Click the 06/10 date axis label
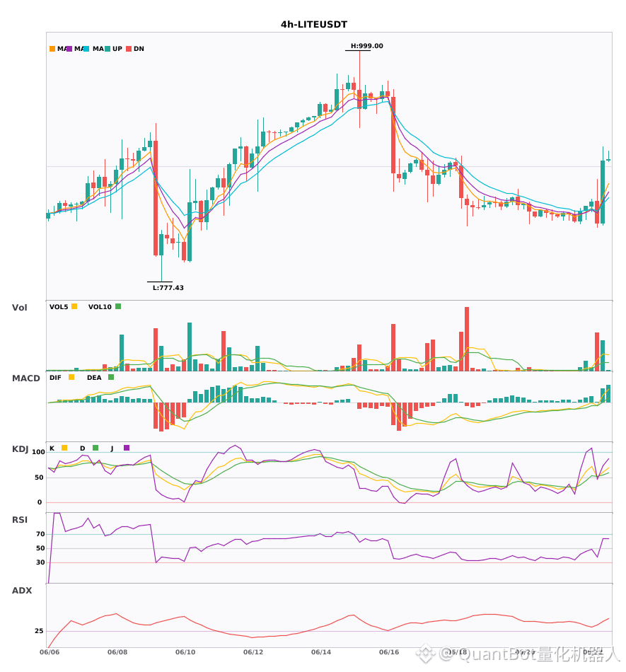Viewport: 626px width, 672px height. (x=185, y=652)
